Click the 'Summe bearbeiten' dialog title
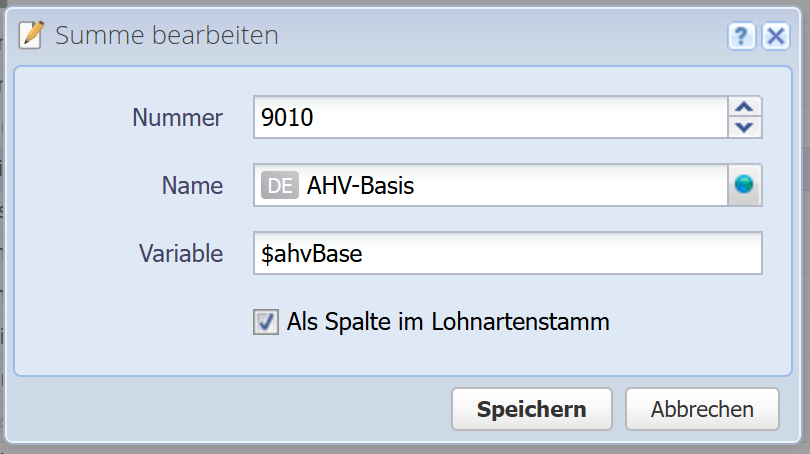The height and width of the screenshot is (454, 810). click(166, 36)
